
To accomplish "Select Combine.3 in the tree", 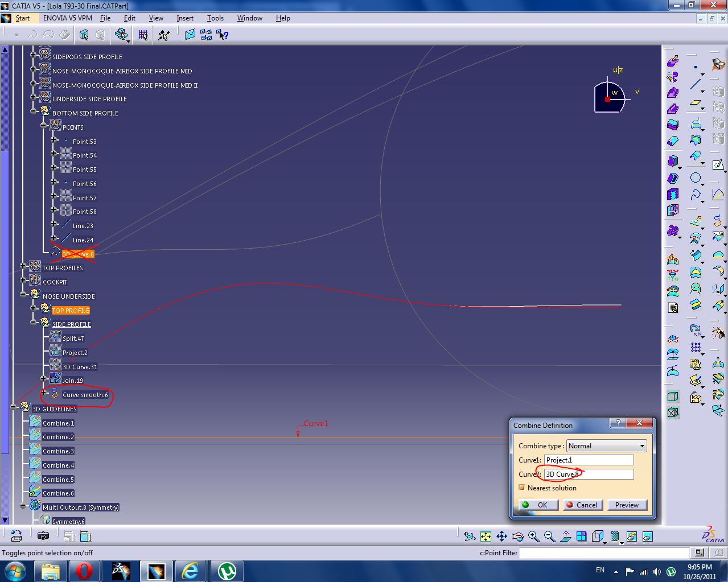I will (x=58, y=451).
